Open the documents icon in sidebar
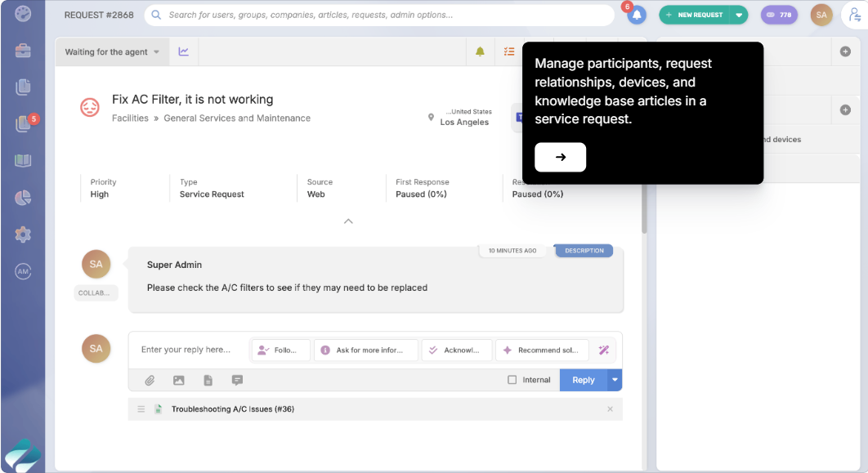Viewport: 868px width, 473px height. pos(23,87)
